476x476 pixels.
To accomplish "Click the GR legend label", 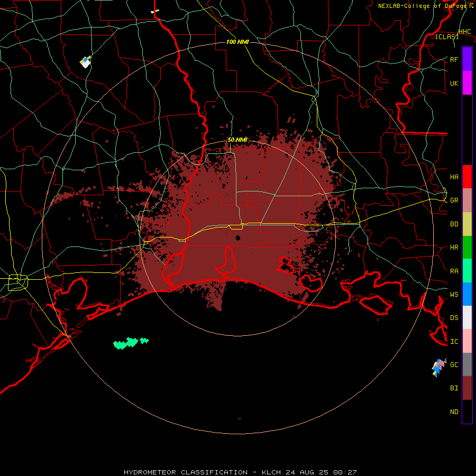I will (454, 200).
